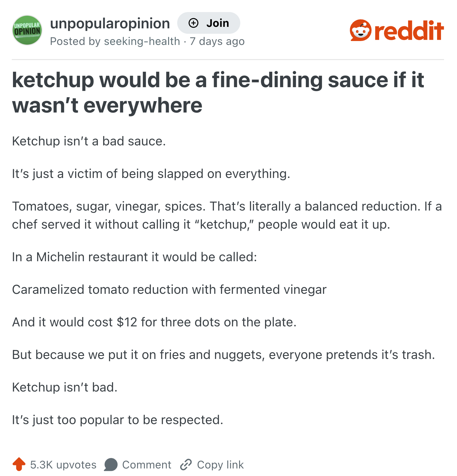Open the unpopularopinion subreddit name link
Image resolution: width=457 pixels, height=476 pixels.
(110, 24)
